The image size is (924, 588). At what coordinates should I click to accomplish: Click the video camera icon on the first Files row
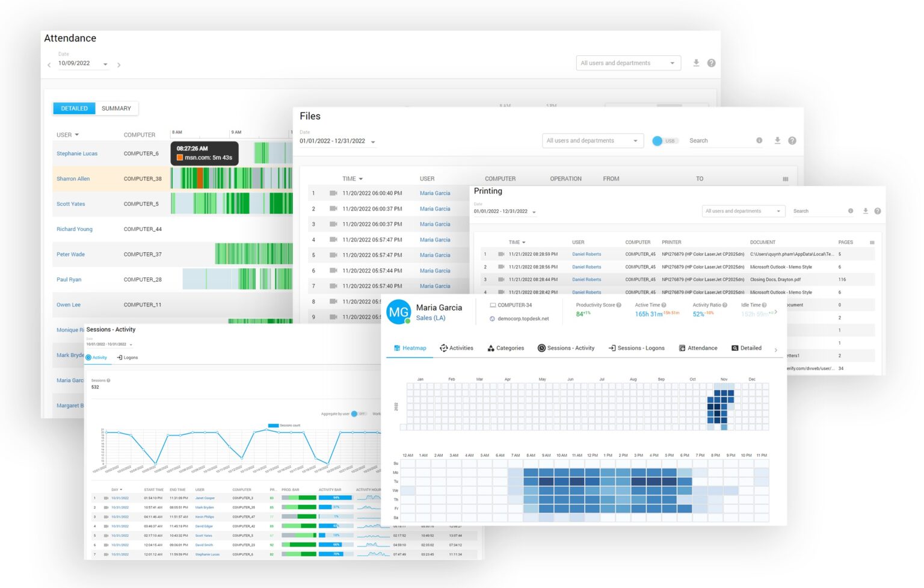pyautogui.click(x=333, y=193)
